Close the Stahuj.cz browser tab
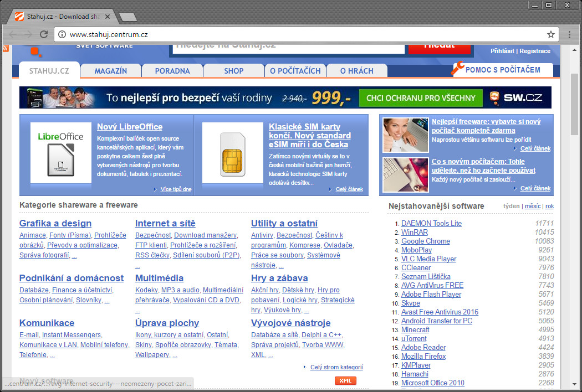This screenshot has width=582, height=392. [108, 17]
